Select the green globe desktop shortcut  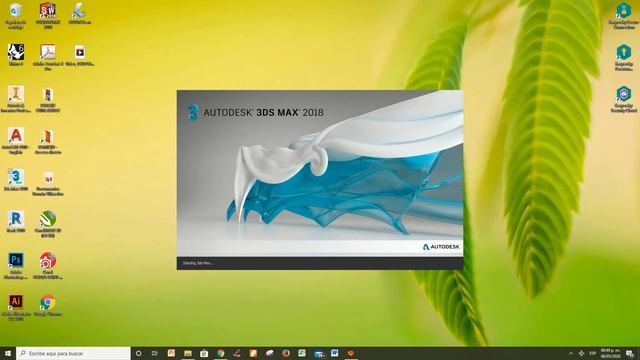coord(48,224)
